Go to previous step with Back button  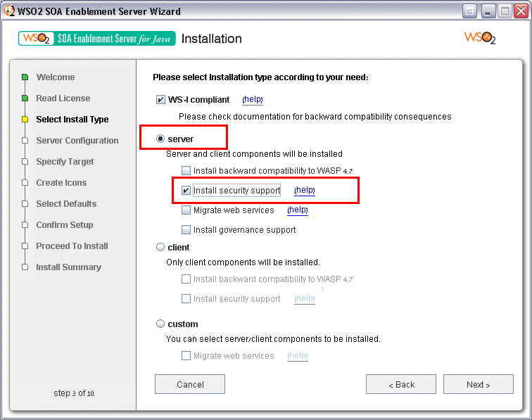pyautogui.click(x=401, y=384)
